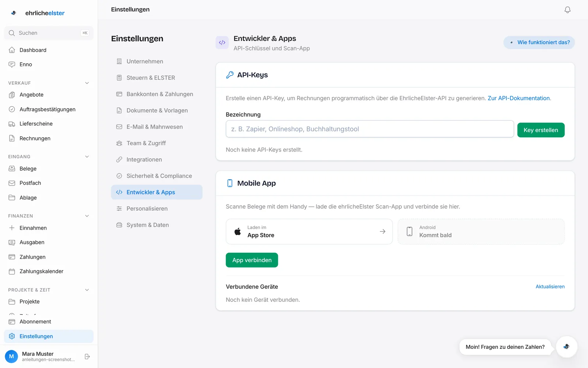The width and height of the screenshot is (588, 368).
Task: Click the Lieferscheine truck icon
Action: pyautogui.click(x=12, y=124)
